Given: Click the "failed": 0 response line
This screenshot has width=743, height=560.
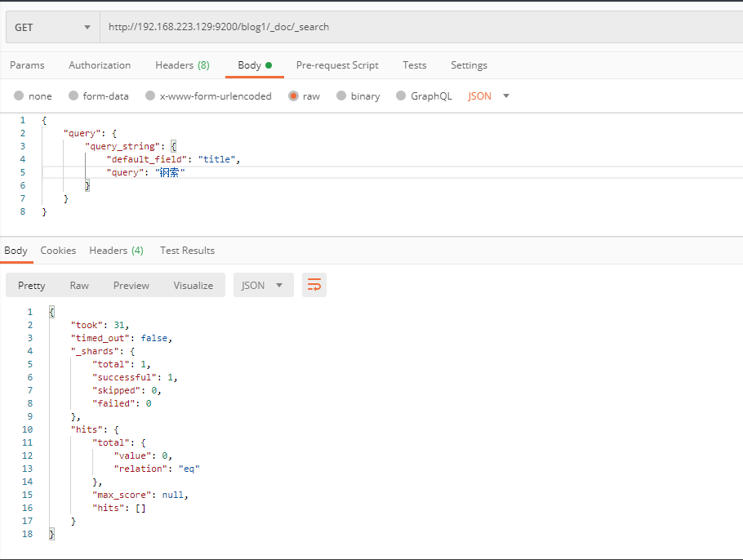Looking at the screenshot, I should pos(122,403).
